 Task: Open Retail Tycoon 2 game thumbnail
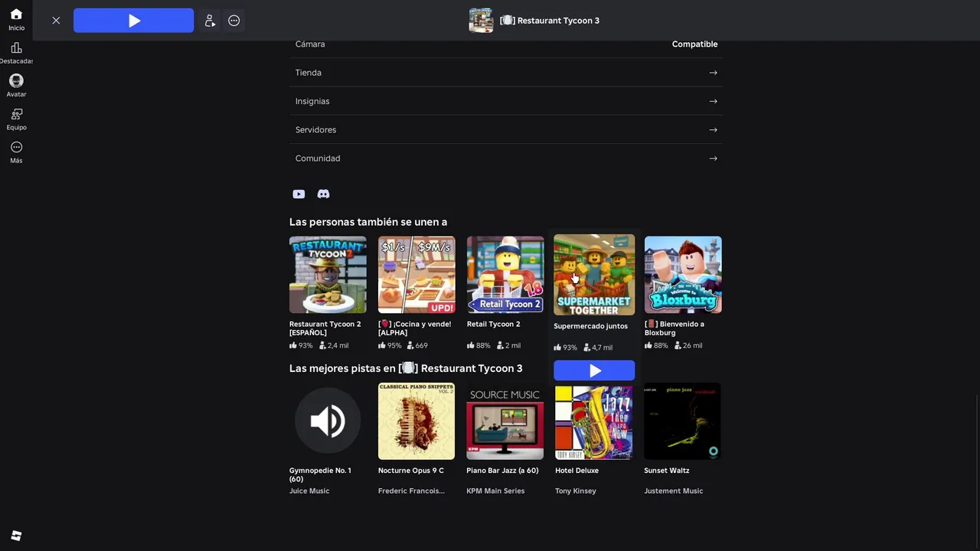[505, 275]
